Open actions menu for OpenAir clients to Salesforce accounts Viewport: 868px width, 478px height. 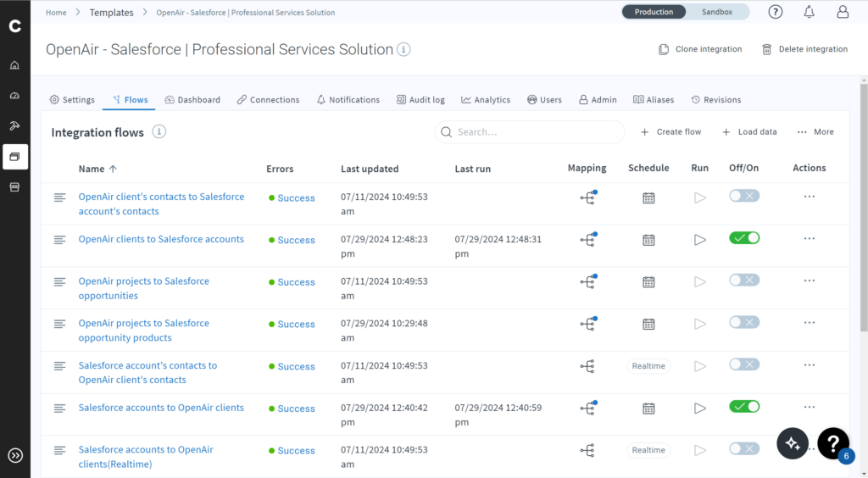click(809, 238)
